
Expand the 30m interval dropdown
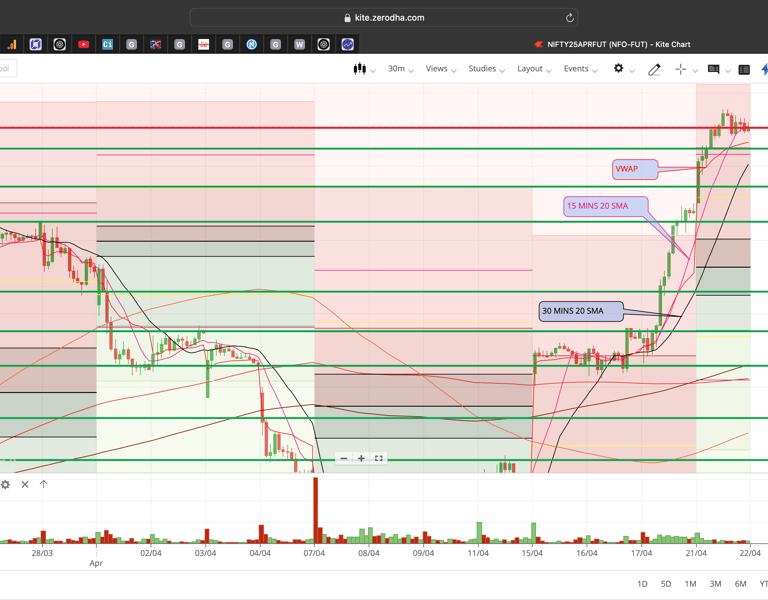[x=401, y=69]
